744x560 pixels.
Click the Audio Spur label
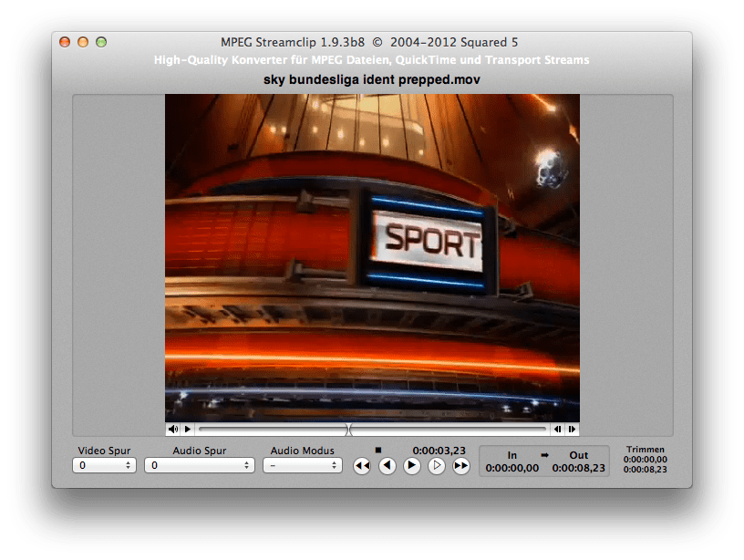click(200, 451)
